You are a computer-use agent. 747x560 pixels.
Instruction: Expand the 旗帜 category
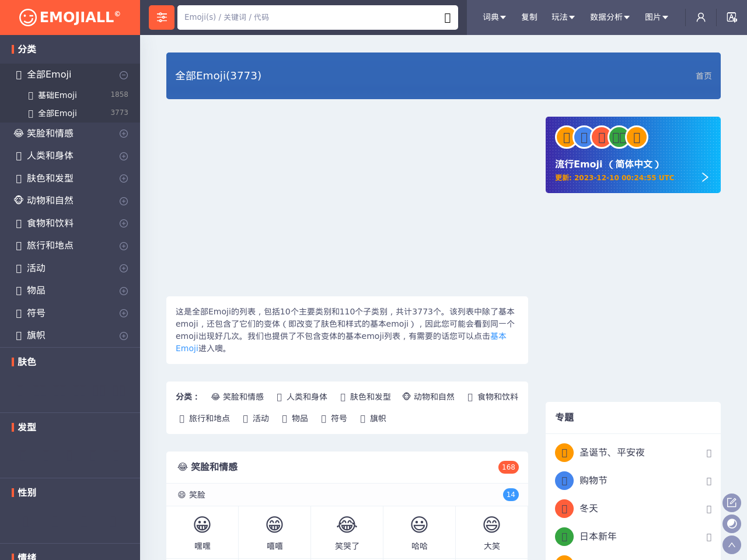click(x=123, y=335)
